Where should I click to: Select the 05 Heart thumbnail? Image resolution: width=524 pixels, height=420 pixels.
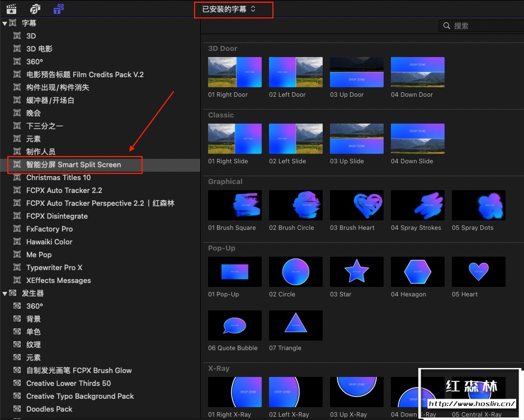pos(479,272)
